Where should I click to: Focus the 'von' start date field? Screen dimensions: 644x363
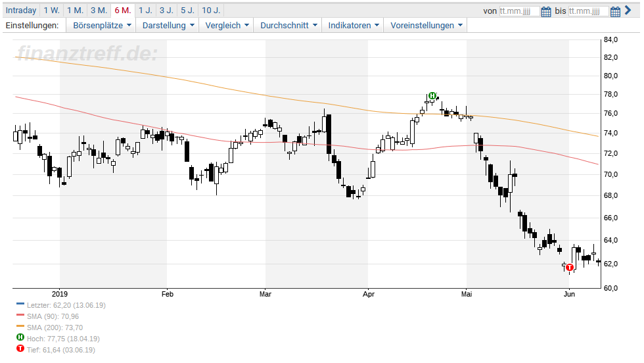(x=519, y=11)
